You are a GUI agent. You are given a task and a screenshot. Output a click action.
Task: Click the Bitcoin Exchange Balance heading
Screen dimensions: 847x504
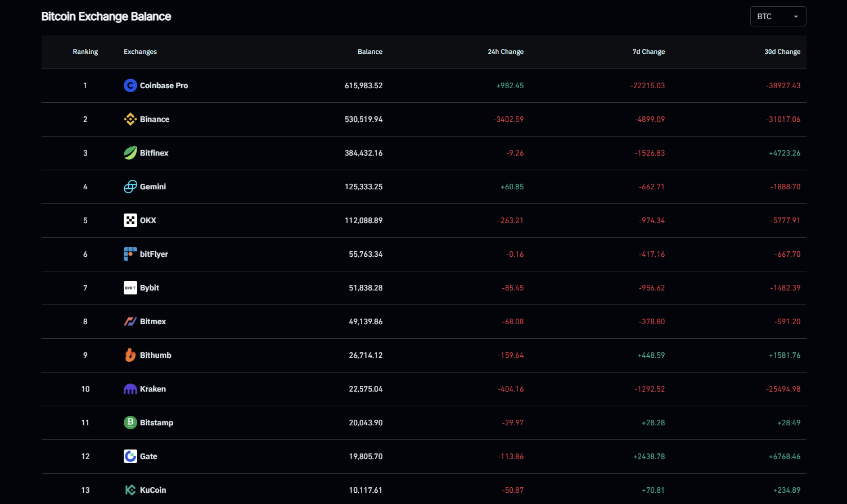point(106,16)
